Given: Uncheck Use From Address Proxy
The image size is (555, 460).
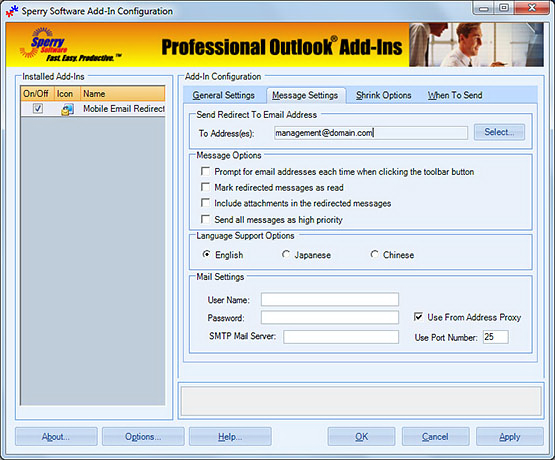Looking at the screenshot, I should (x=418, y=317).
